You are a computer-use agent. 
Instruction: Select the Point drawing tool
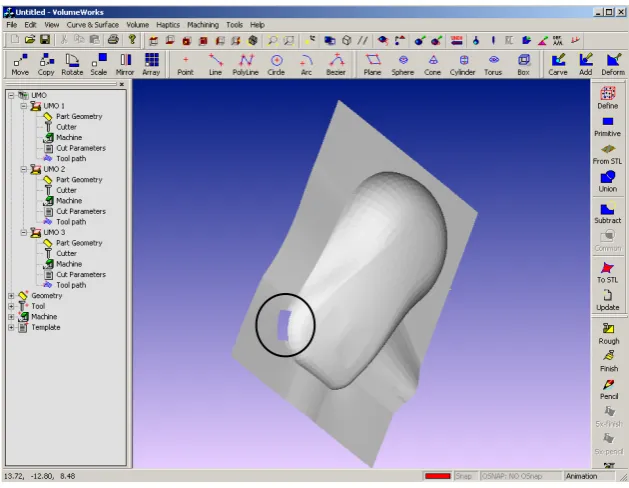click(x=185, y=65)
